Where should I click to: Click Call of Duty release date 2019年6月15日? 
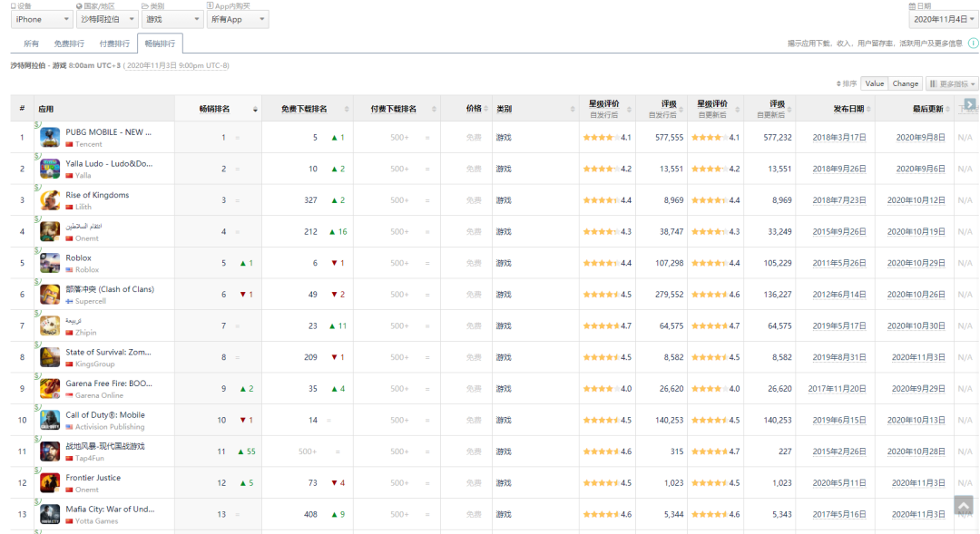pyautogui.click(x=839, y=421)
